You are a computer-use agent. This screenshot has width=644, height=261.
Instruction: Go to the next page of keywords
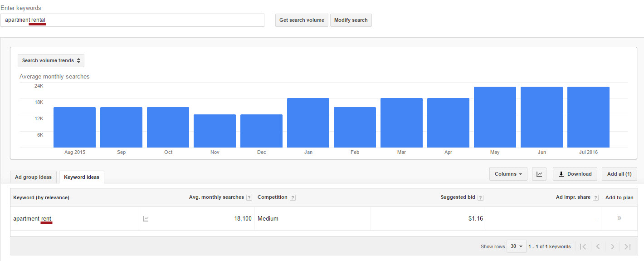pyautogui.click(x=612, y=246)
